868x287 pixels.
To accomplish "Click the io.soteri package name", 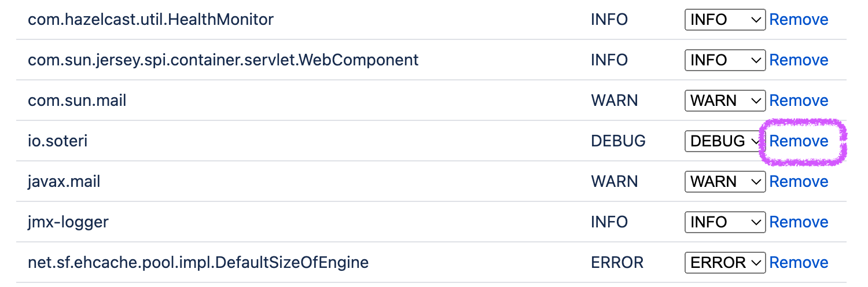I will pos(58,141).
